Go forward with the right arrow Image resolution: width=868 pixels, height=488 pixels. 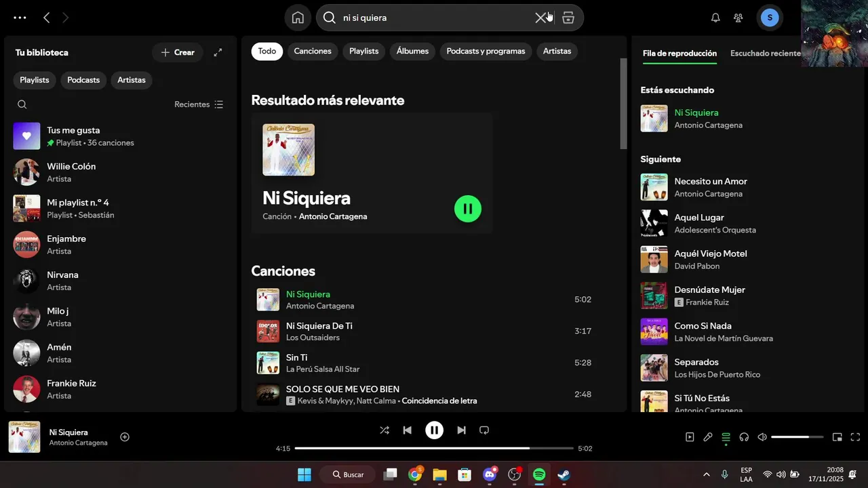(66, 18)
